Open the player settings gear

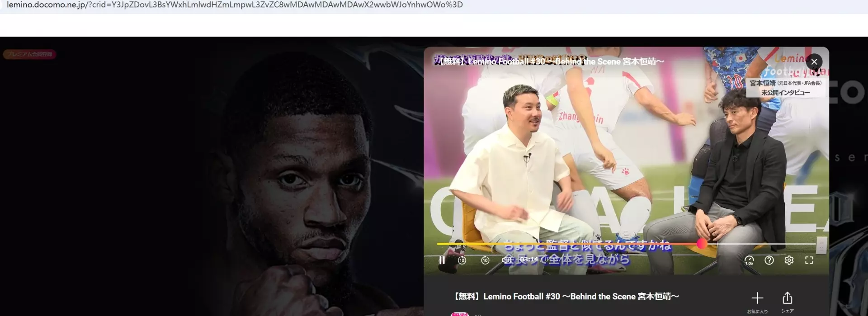(x=789, y=260)
